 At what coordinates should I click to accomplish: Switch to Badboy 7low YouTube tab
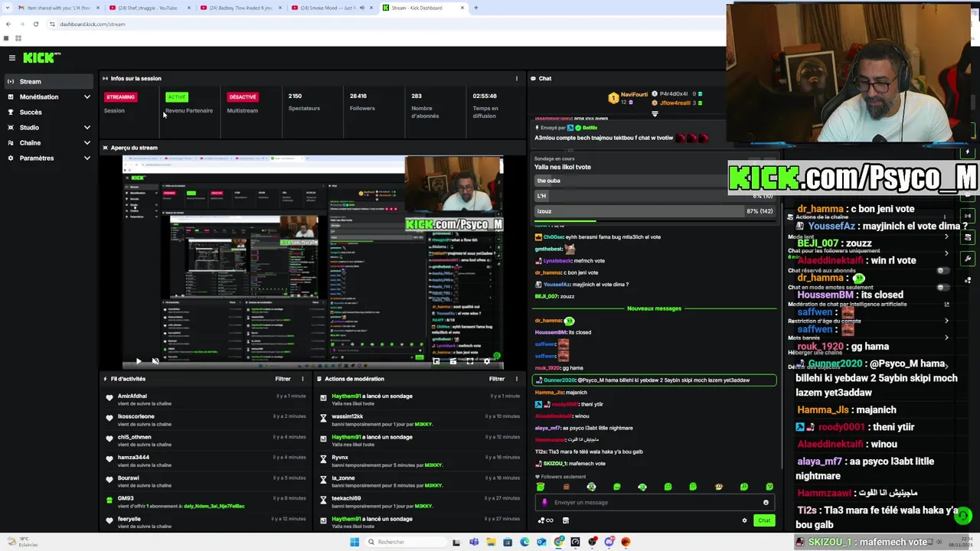240,8
